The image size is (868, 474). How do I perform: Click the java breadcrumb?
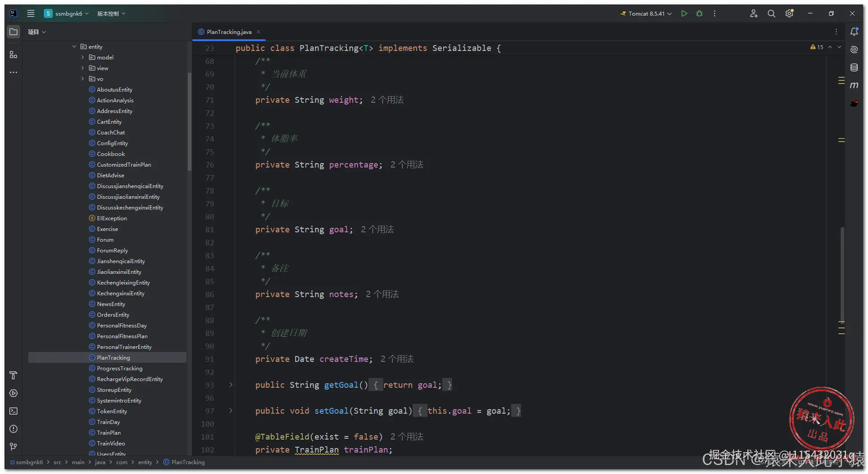(x=100, y=462)
